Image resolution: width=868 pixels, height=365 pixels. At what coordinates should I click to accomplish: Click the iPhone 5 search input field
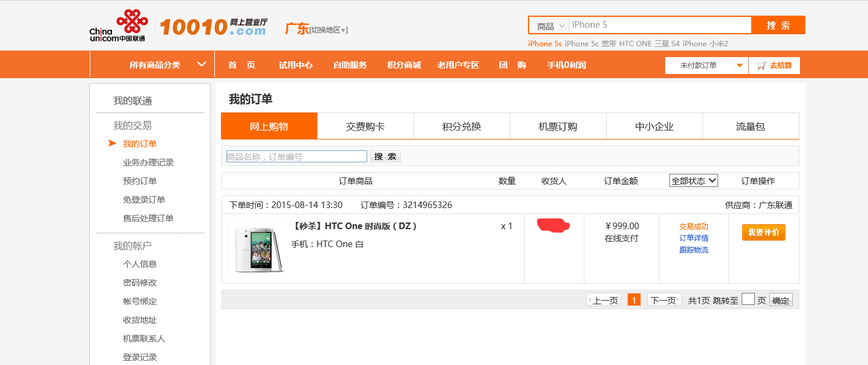[660, 25]
